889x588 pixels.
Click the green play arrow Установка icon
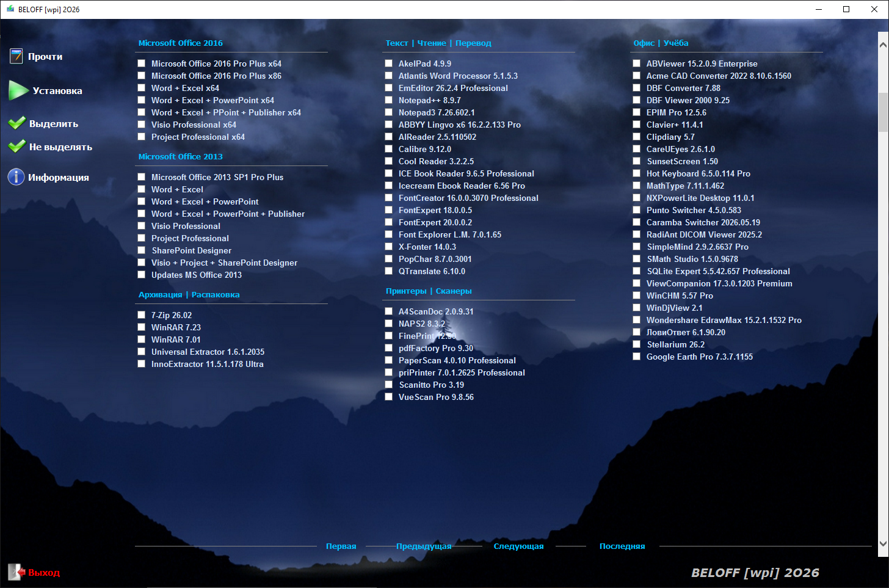click(18, 90)
